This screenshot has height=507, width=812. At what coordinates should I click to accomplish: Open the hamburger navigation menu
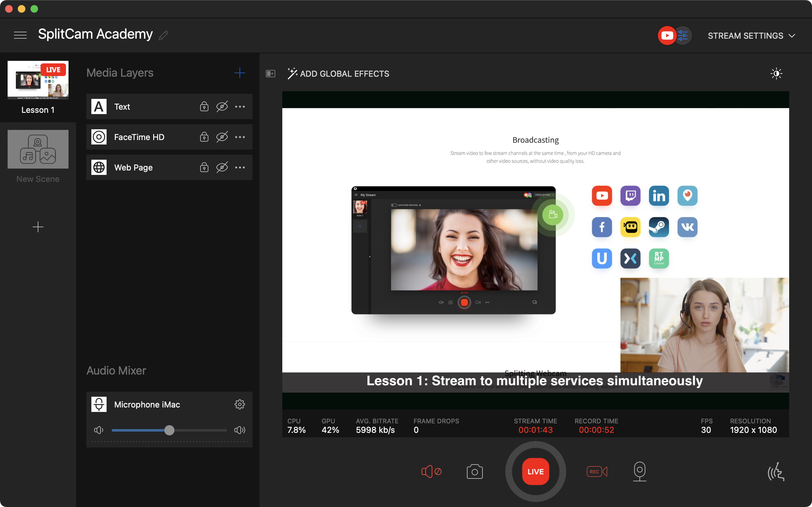(21, 35)
